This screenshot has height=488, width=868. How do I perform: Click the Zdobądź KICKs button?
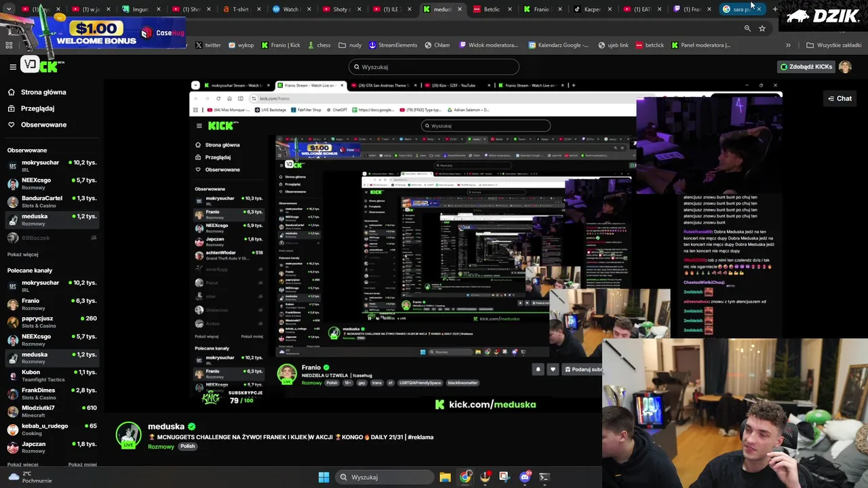(806, 66)
